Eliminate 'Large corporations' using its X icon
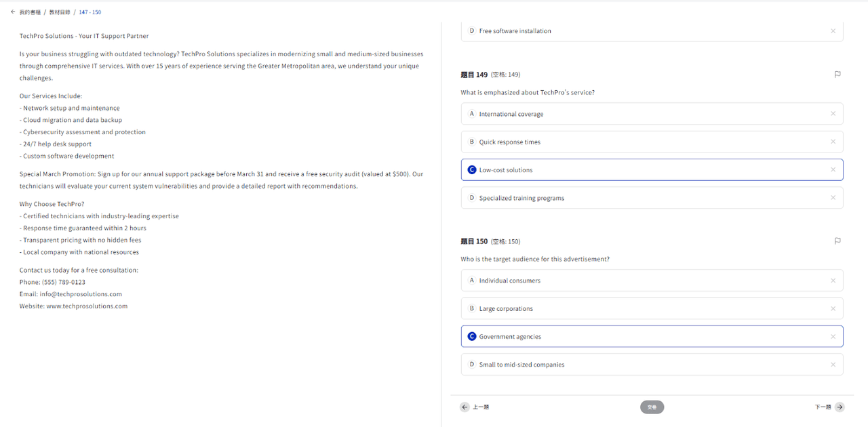The image size is (868, 427). (833, 308)
